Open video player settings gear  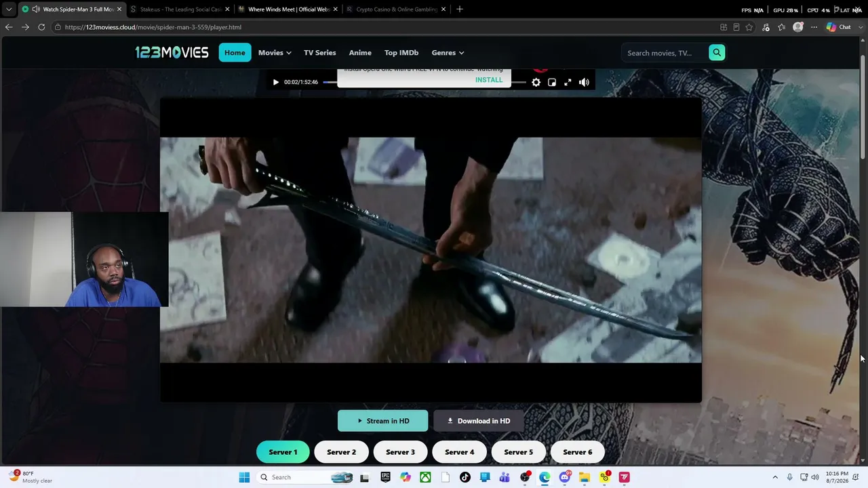click(536, 82)
